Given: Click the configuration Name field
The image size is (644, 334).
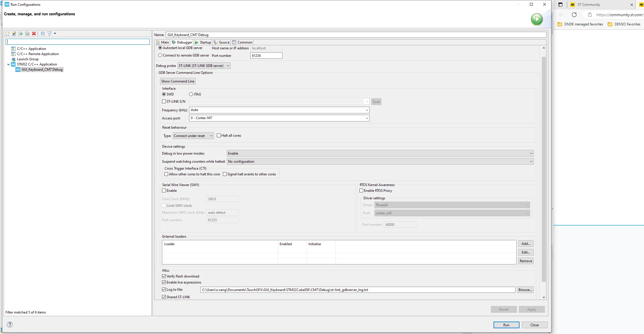Looking at the screenshot, I should click(x=356, y=35).
